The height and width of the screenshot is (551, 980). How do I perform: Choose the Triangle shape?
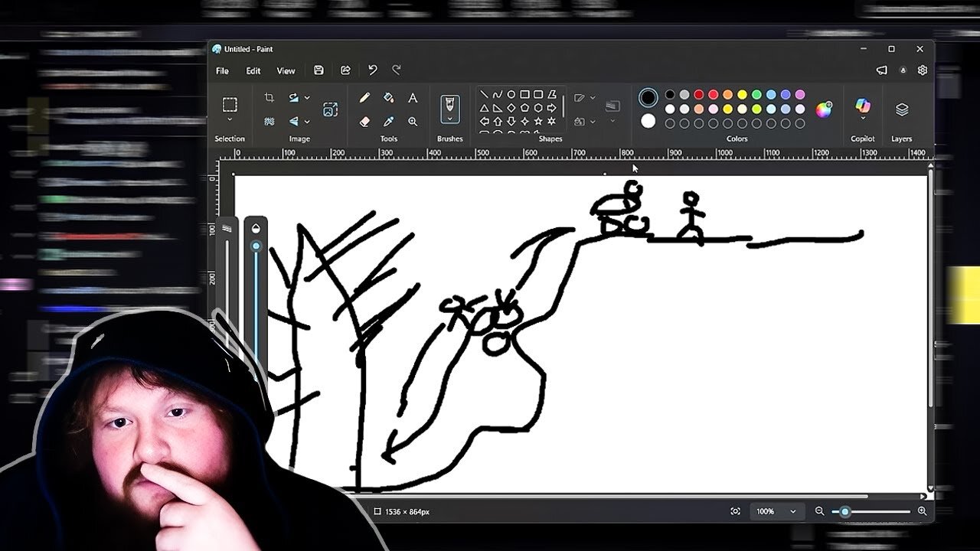click(x=484, y=108)
